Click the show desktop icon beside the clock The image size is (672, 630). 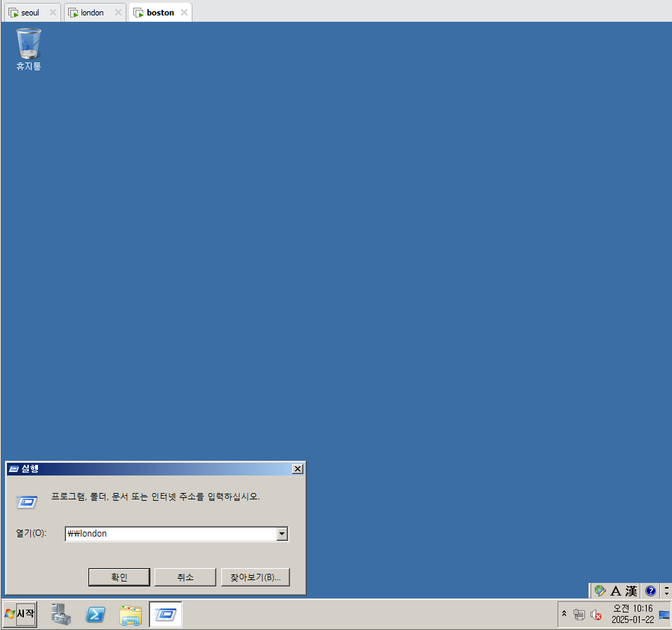[664, 615]
